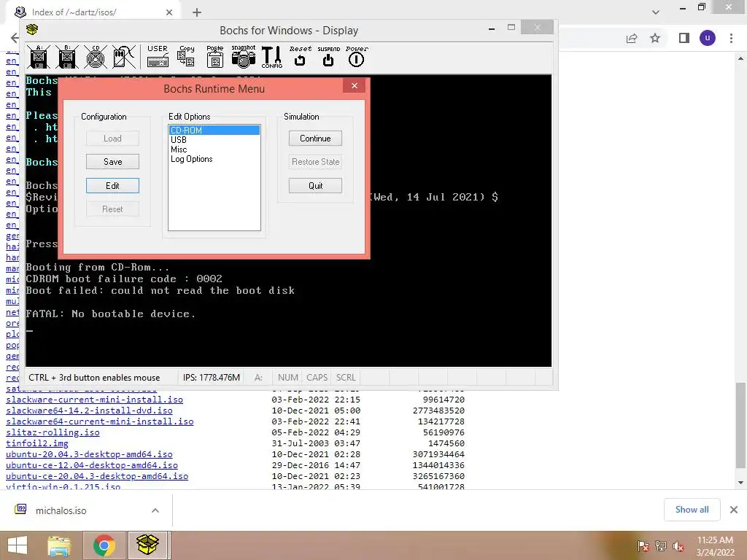The width and height of the screenshot is (747, 560).
Task: Click the muted volume tray icon
Action: point(678,546)
